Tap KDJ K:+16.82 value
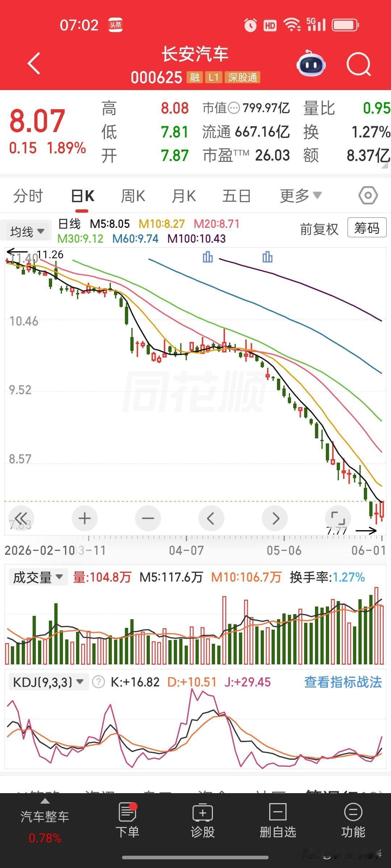The height and width of the screenshot is (868, 391). 135,682
